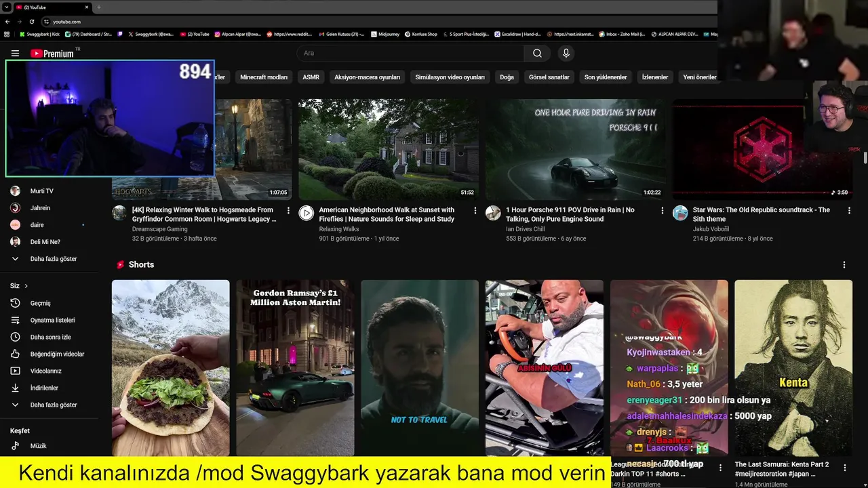Open a new browser tab

[99, 7]
